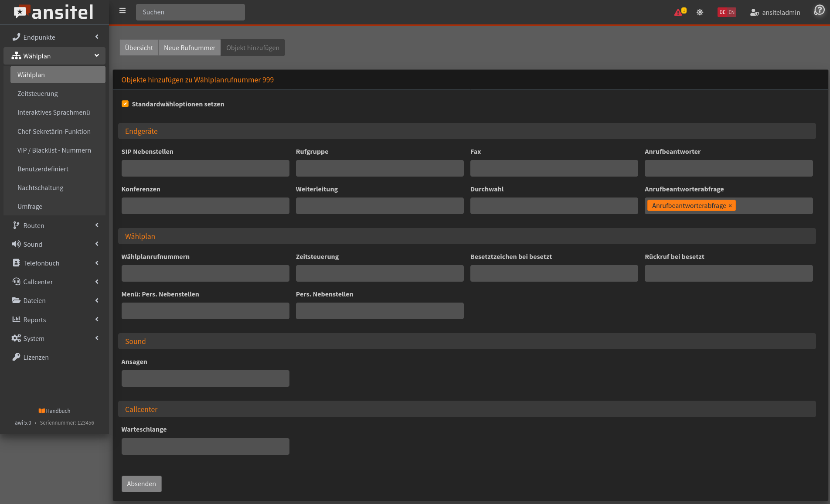Screen dimensions: 830x504
Task: Click the hamburger menu icon to collapse sidebar
Action: [x=122, y=11]
